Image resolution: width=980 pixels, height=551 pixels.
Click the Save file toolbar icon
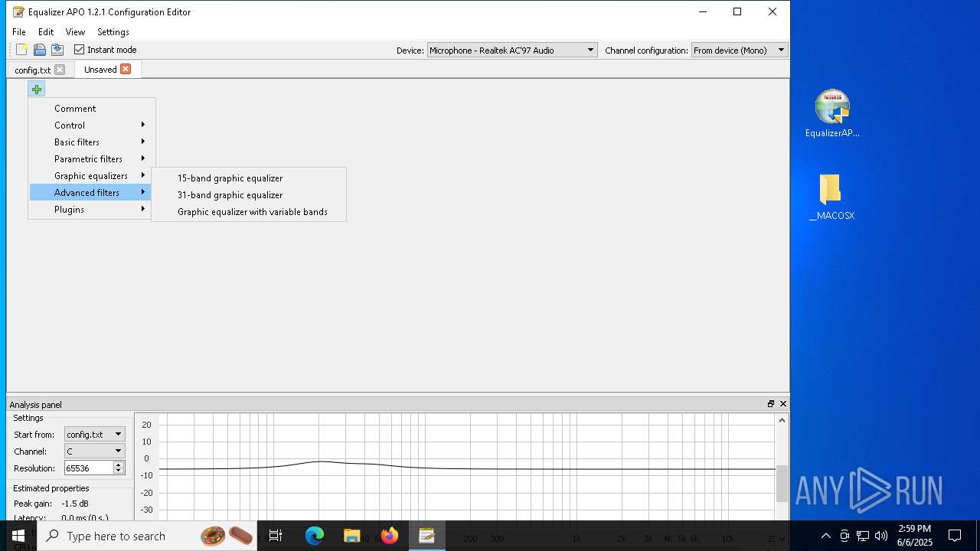tap(57, 50)
